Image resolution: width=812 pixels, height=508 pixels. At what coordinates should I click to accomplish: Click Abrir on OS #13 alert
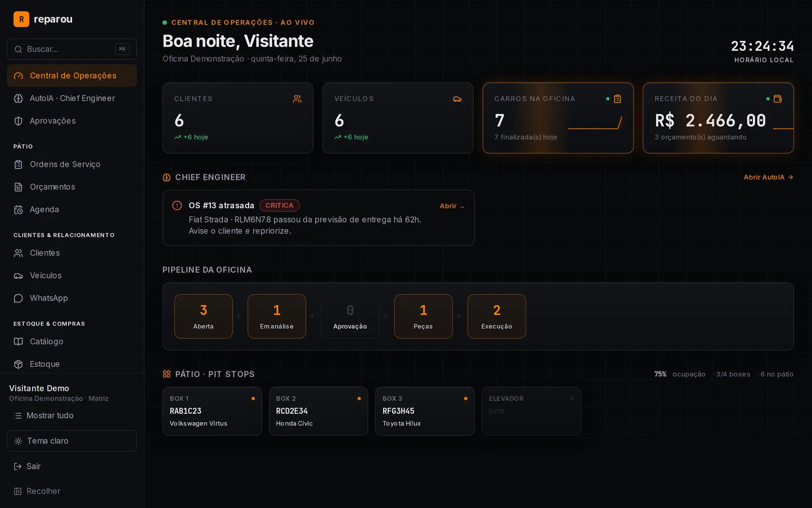coord(452,206)
